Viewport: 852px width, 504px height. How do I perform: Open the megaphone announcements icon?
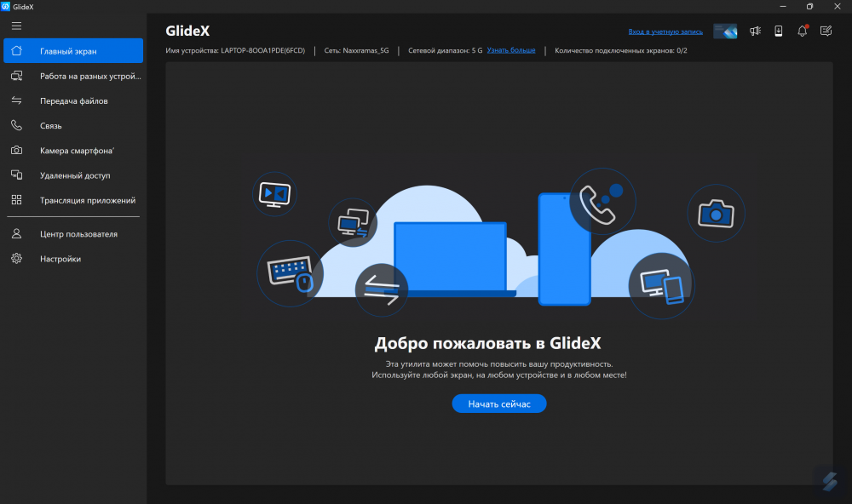pos(755,31)
